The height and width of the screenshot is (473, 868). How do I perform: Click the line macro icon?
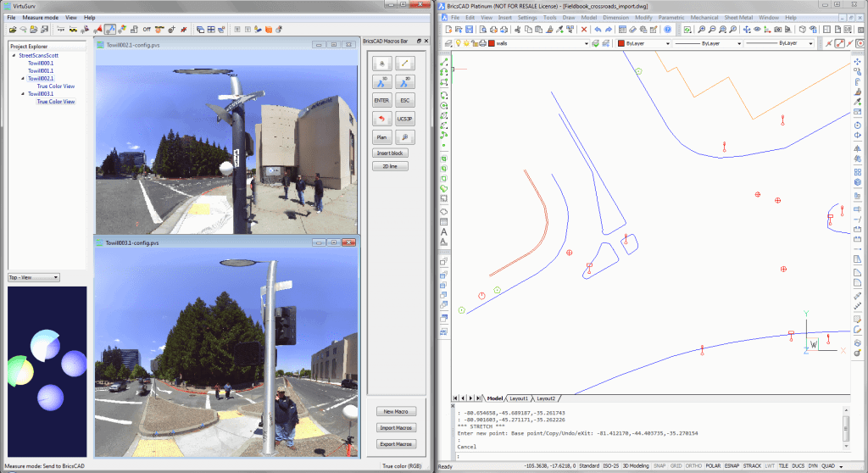(x=405, y=63)
